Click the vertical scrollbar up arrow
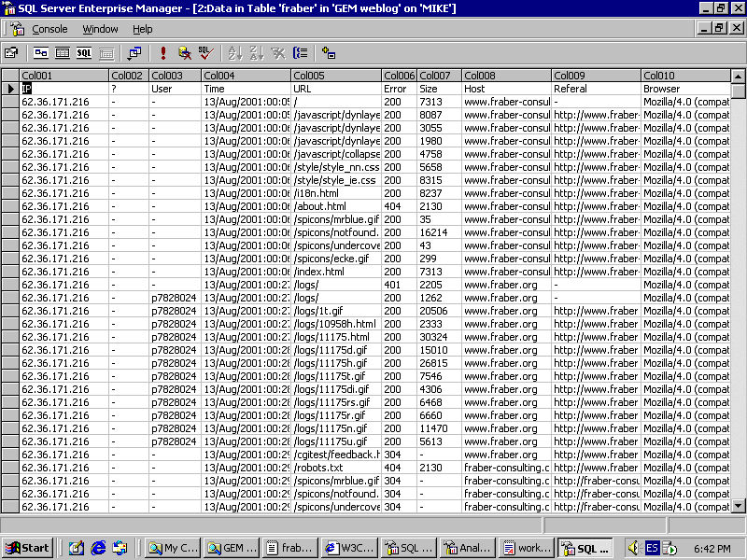 739,76
